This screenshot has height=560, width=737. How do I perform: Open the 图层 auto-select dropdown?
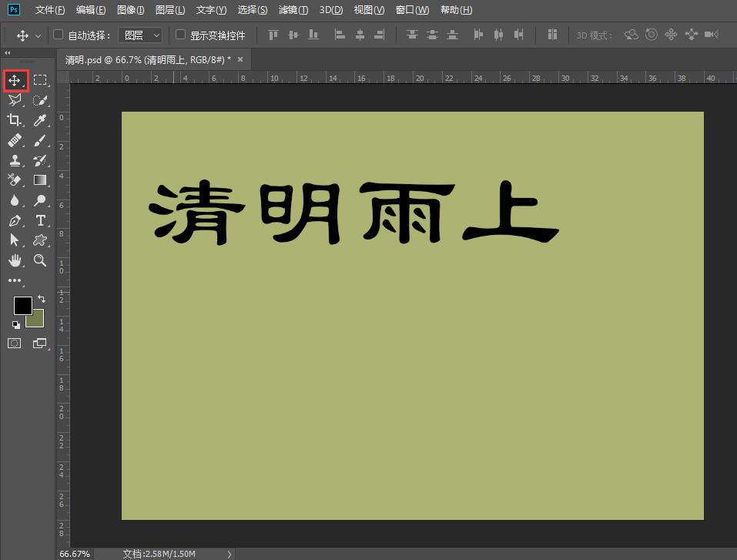140,35
